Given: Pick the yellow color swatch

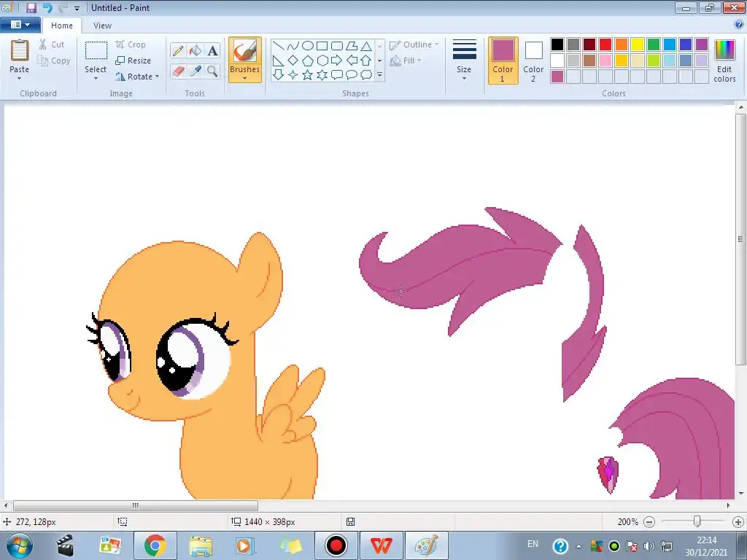Looking at the screenshot, I should 638,44.
